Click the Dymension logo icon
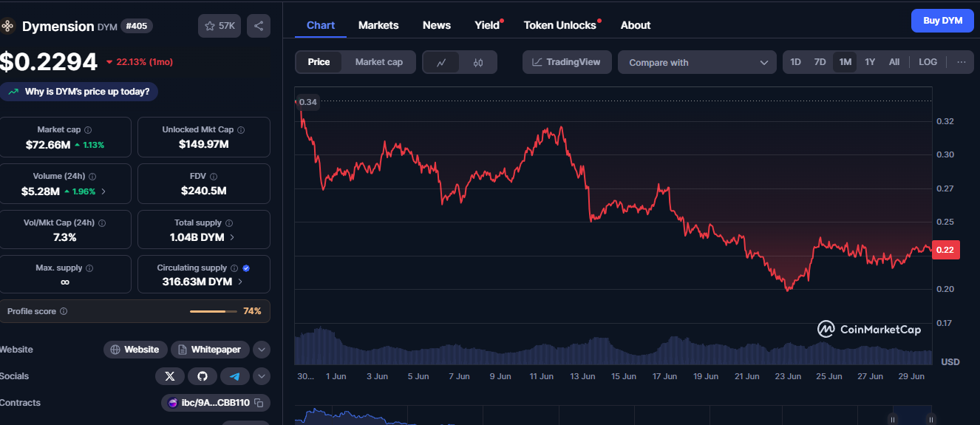This screenshot has height=425, width=980. (7, 27)
